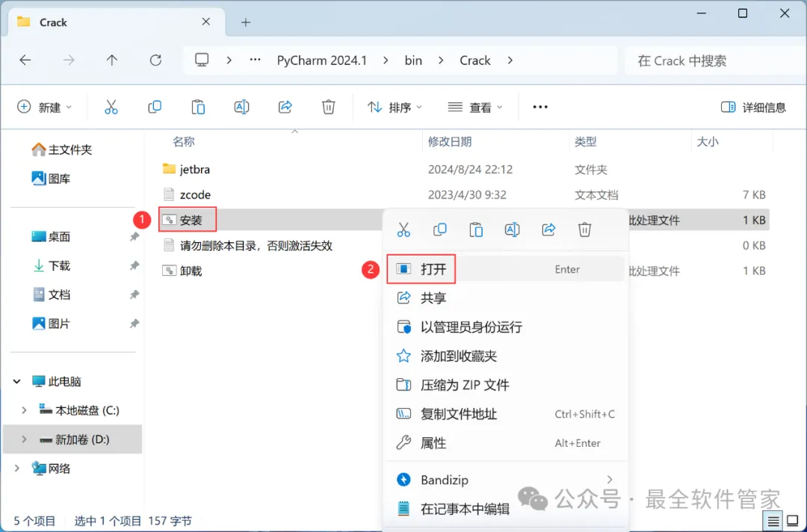This screenshot has width=807, height=532.
Task: Open 图库 in the sidebar
Action: 51,179
